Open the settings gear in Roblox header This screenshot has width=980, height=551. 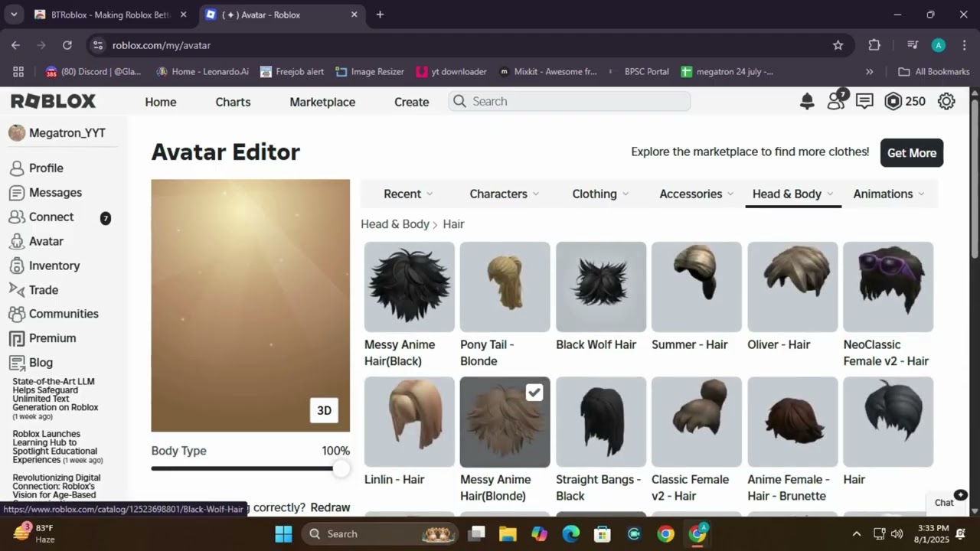[946, 101]
